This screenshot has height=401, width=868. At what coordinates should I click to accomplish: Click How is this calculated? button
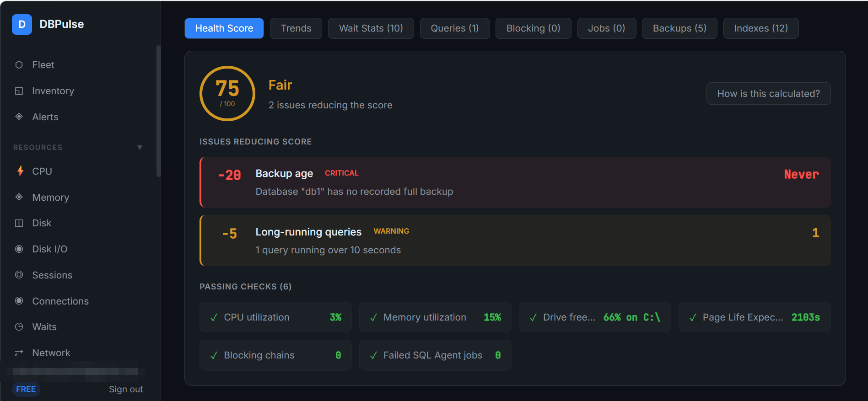click(x=768, y=94)
